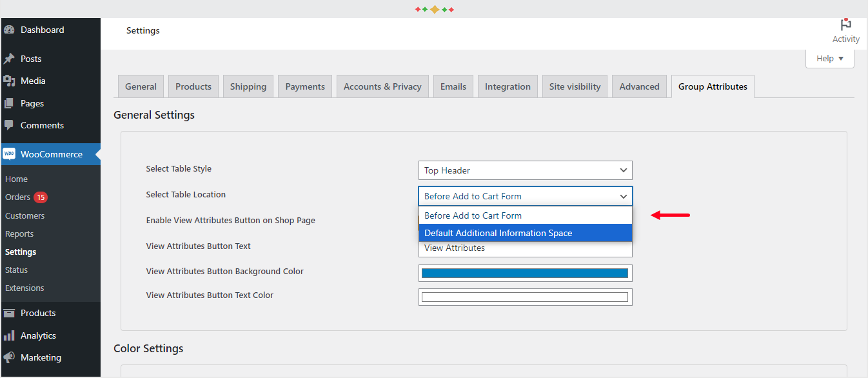Open the Dashboard from the sidebar
The width and height of the screenshot is (868, 378).
click(x=10, y=29)
